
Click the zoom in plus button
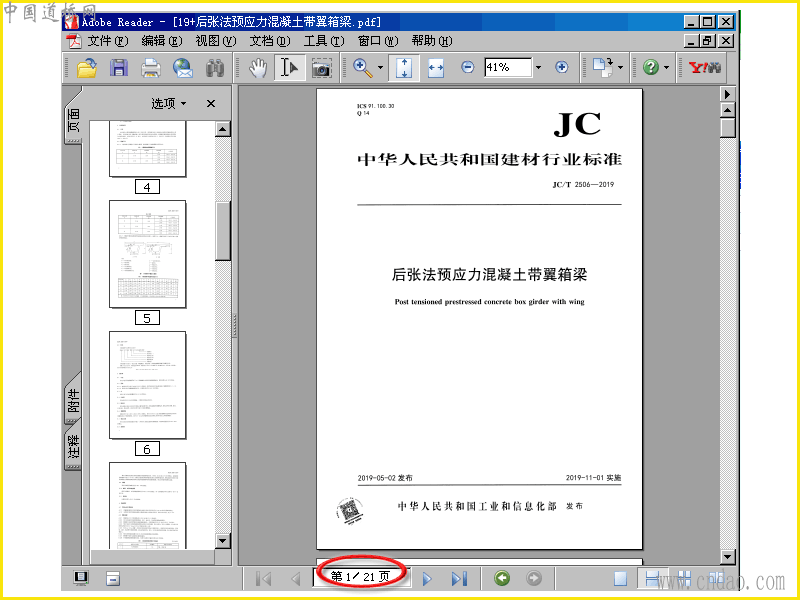pos(562,67)
